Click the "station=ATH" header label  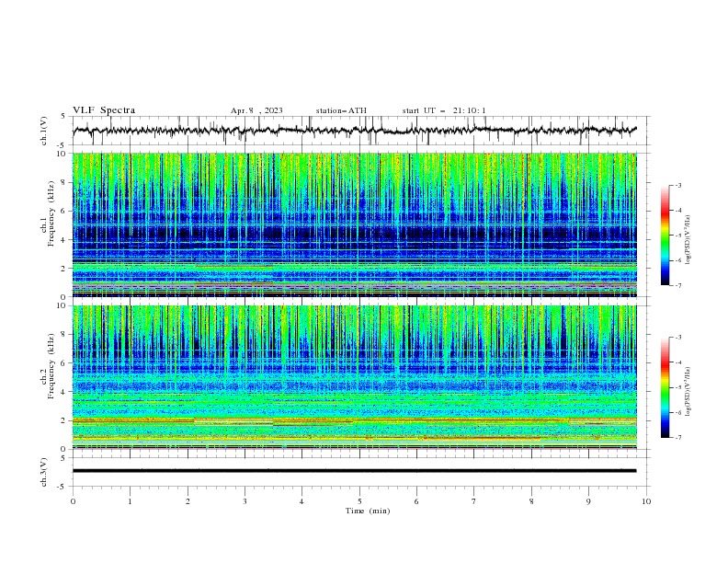click(341, 110)
